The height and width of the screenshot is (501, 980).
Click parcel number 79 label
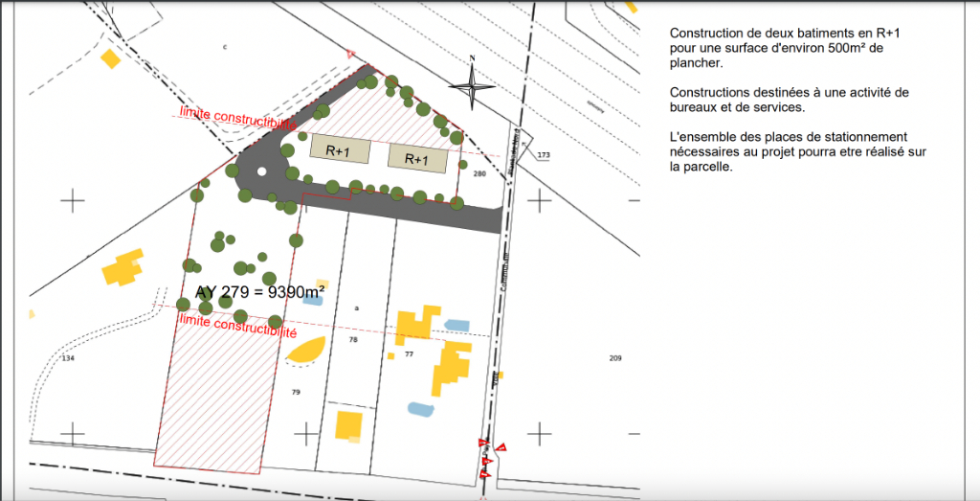coord(296,392)
